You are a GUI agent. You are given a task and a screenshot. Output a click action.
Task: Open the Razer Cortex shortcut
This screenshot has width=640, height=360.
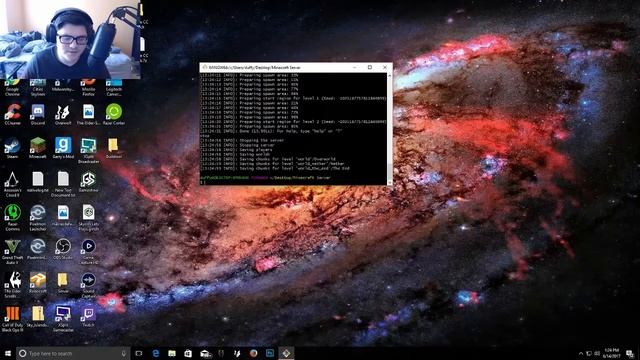[x=113, y=114]
